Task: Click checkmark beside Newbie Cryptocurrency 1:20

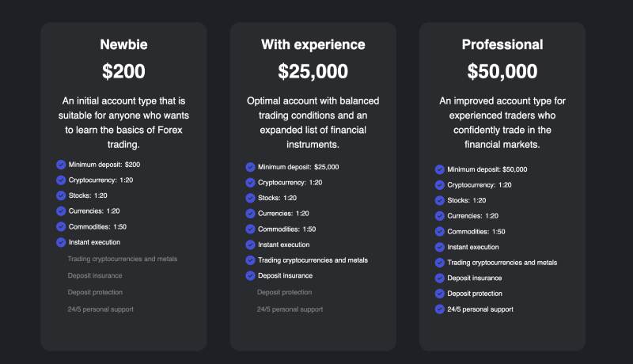Action: (61, 180)
